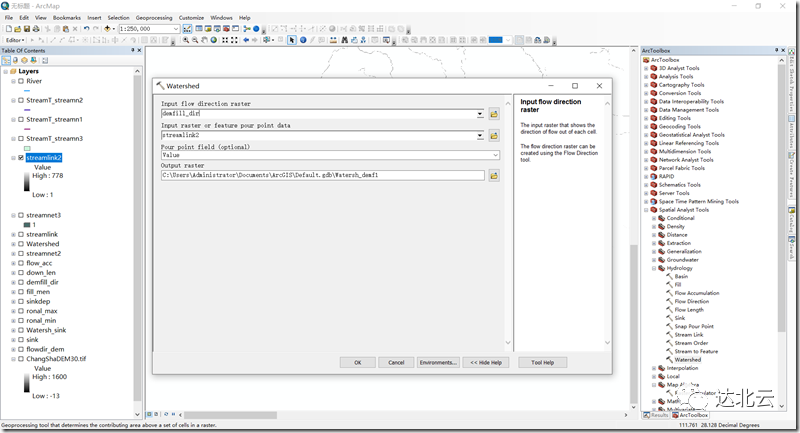Click OK in the Watershed dialog
Viewport: 800px width, 433px height.
click(358, 363)
